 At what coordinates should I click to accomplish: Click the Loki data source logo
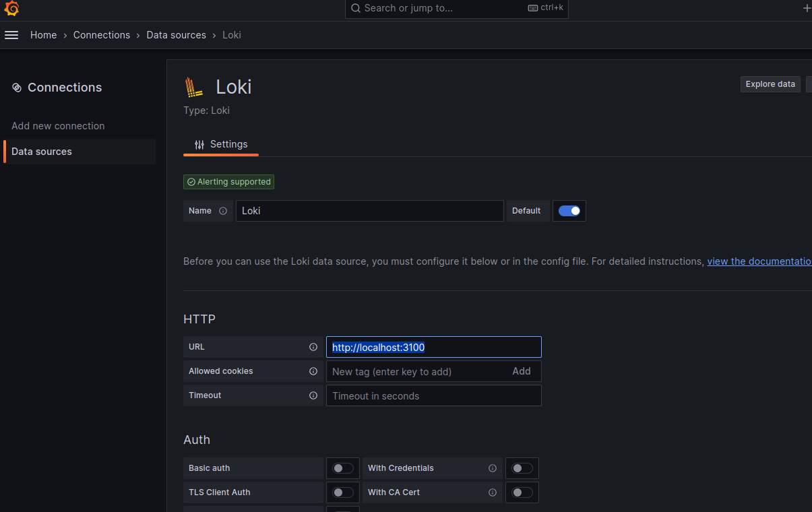point(194,88)
